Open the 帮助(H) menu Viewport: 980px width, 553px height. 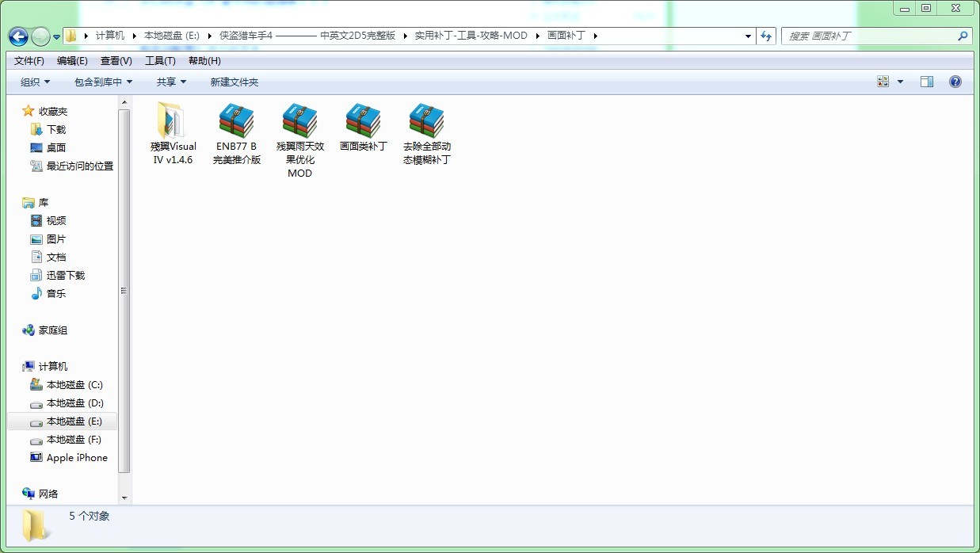click(x=204, y=61)
